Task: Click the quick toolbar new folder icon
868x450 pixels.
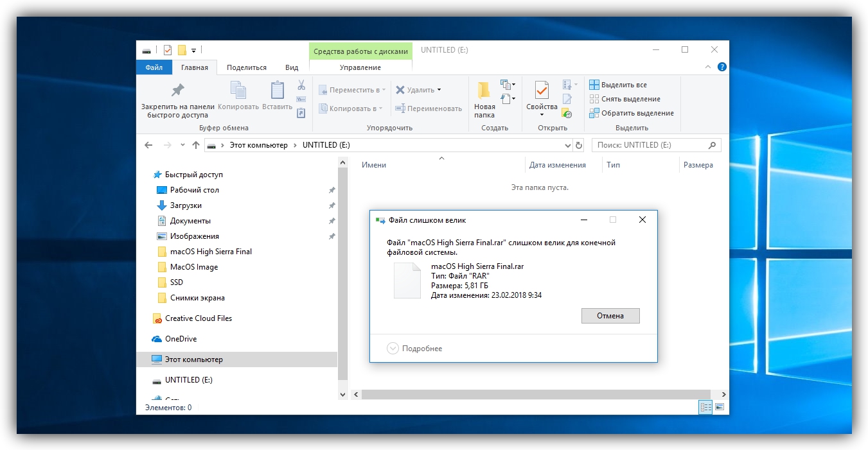Action: pos(182,50)
